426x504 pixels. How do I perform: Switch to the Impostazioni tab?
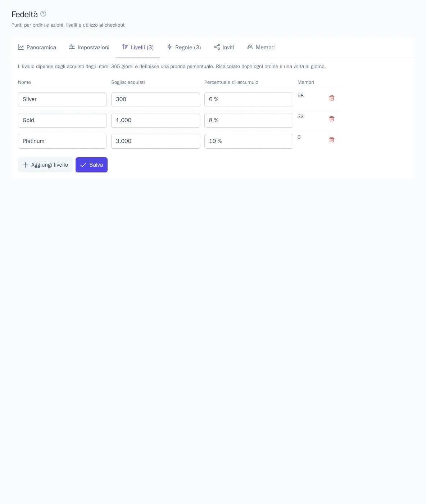point(89,48)
